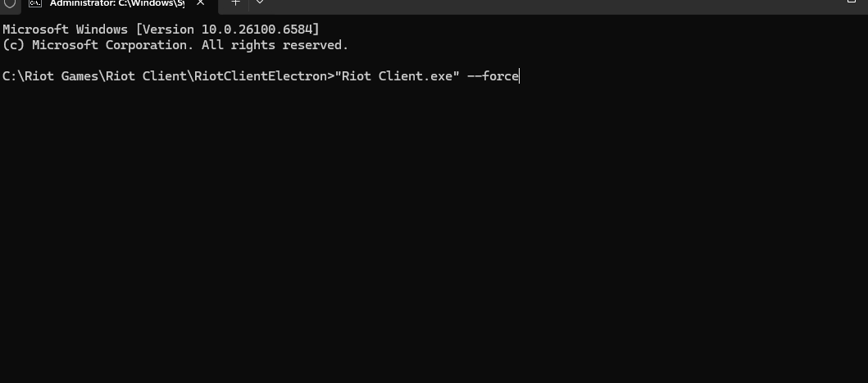Click the Command Prompt icon on the tab
The image size is (868, 383).
pos(35,2)
